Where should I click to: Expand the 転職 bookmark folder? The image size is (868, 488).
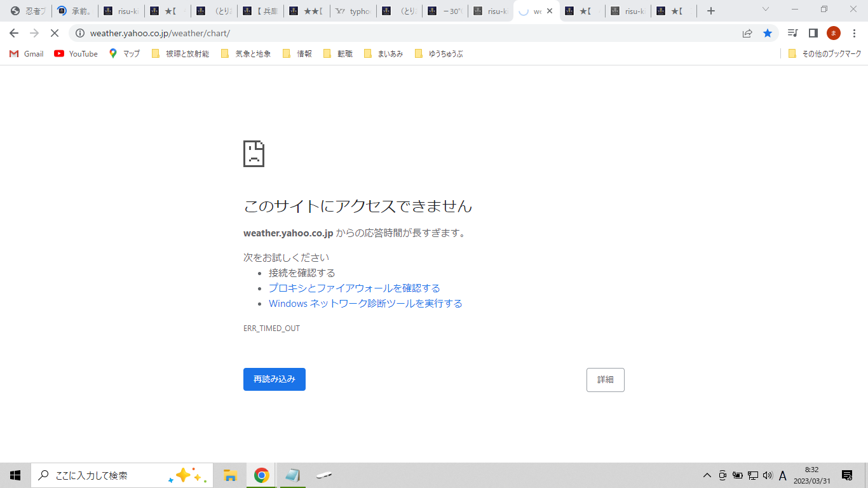click(338, 54)
